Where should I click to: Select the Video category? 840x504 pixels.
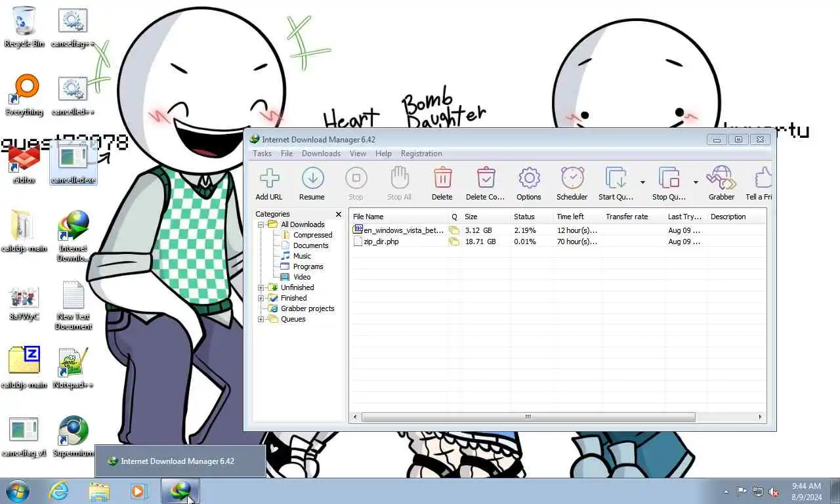tap(302, 277)
